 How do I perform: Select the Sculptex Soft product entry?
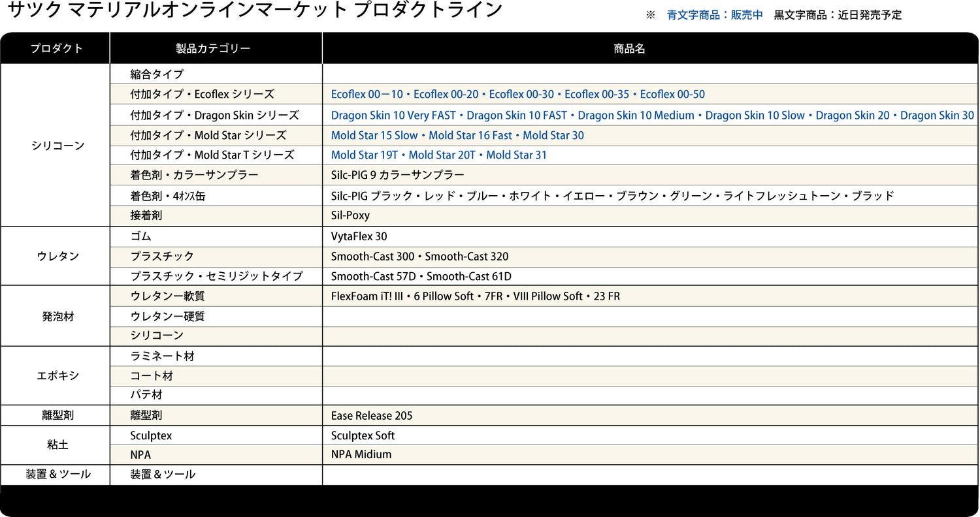pyautogui.click(x=363, y=435)
